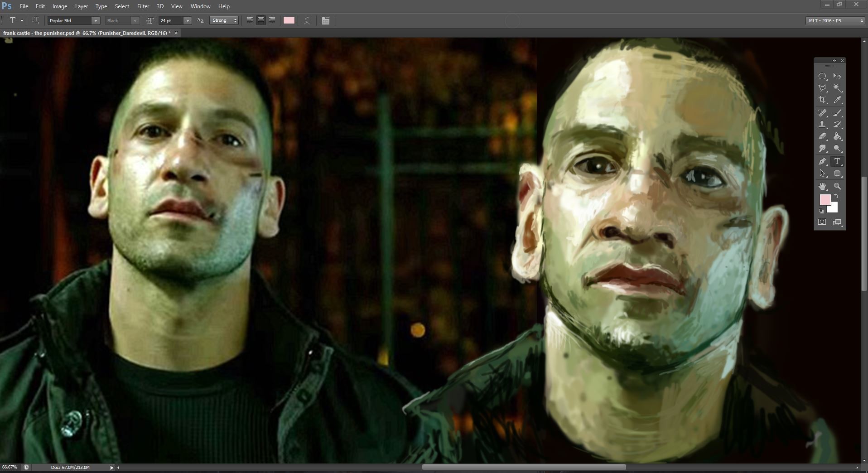The height and width of the screenshot is (473, 868).
Task: Select the Magic Wand tool
Action: 837,88
